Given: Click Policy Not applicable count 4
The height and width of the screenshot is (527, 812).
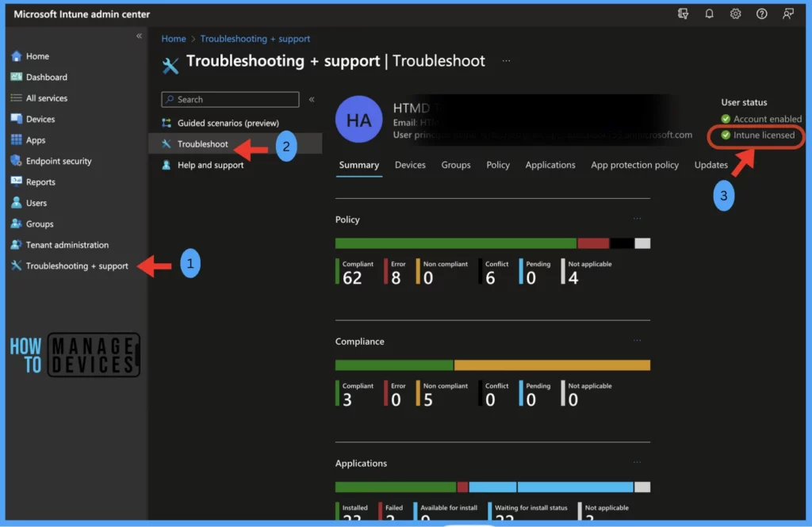Looking at the screenshot, I should click(x=573, y=278).
